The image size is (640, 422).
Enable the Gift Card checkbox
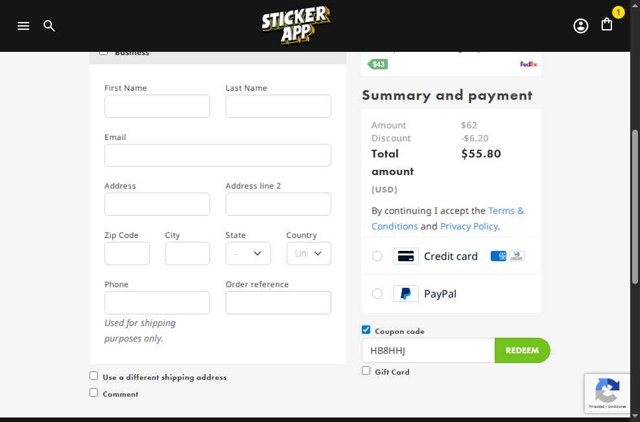[366, 371]
